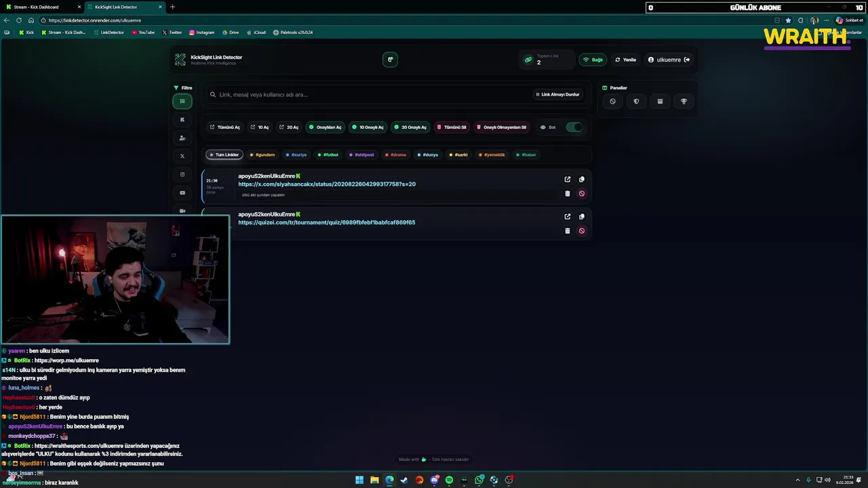This screenshot has height=488, width=868.
Task: Filter by #gundem tag
Action: (262, 155)
